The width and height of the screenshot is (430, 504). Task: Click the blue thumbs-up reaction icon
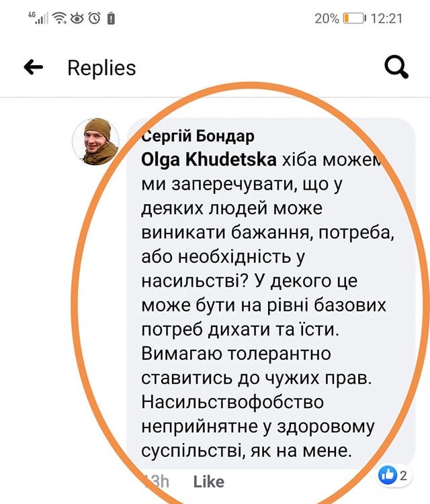pos(388,476)
